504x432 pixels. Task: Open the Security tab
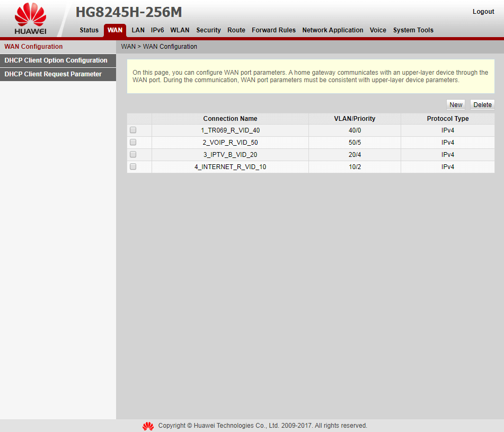(208, 30)
